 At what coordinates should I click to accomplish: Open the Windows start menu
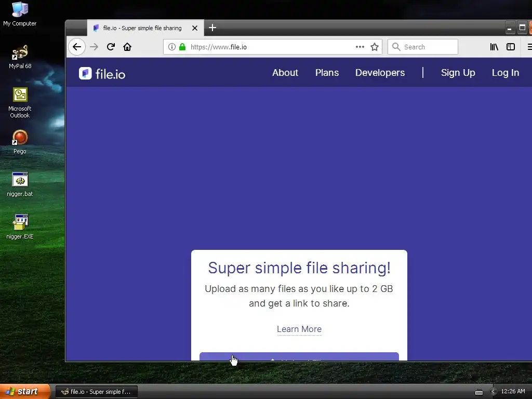[x=25, y=392]
